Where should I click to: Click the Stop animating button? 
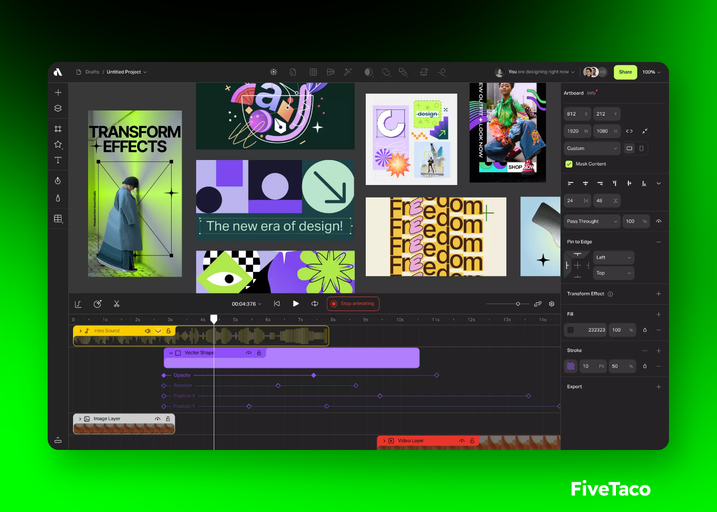pos(353,304)
